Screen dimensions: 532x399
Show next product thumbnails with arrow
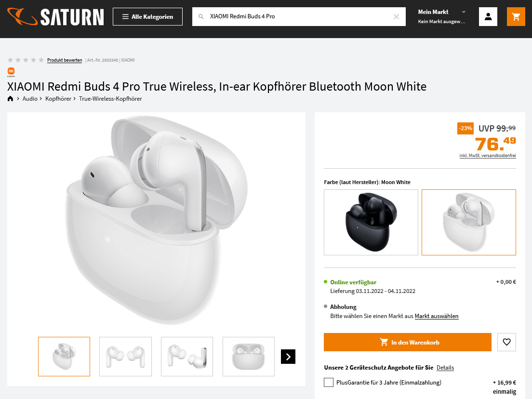tap(288, 357)
